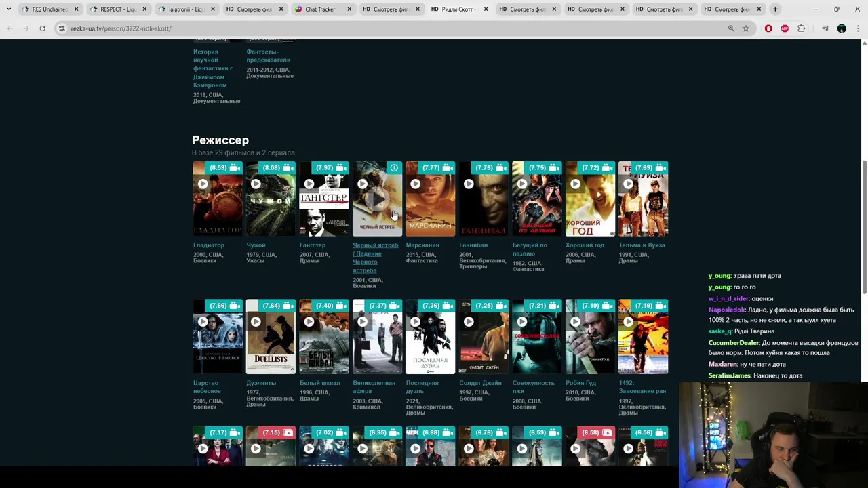Click the browser reload button

(42, 28)
